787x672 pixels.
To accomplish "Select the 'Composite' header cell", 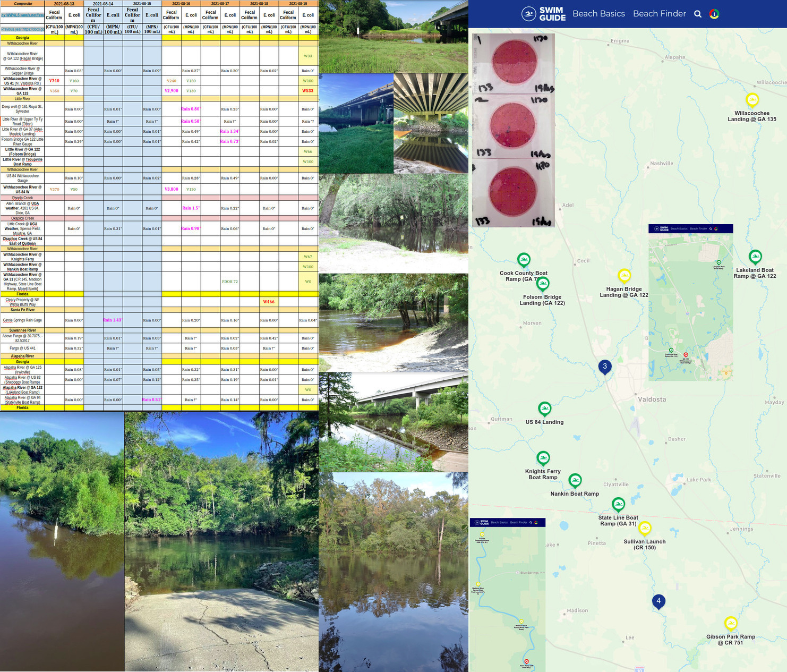I will click(22, 4).
